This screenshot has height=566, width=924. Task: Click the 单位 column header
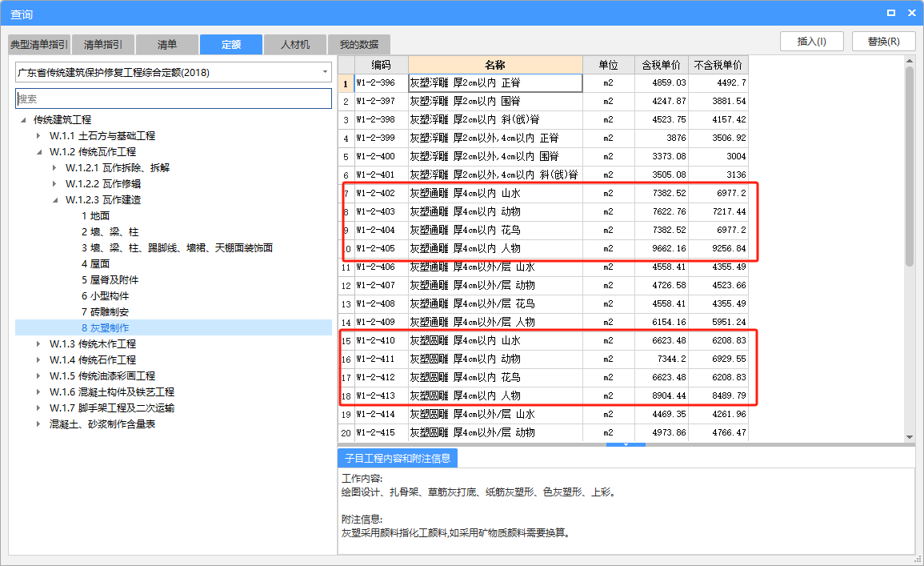pos(608,65)
